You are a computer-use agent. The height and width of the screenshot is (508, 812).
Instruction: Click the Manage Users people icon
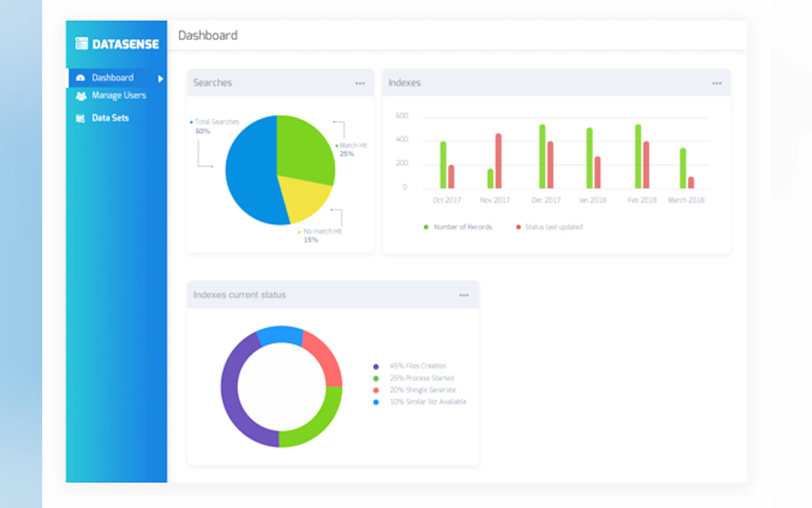[81, 96]
